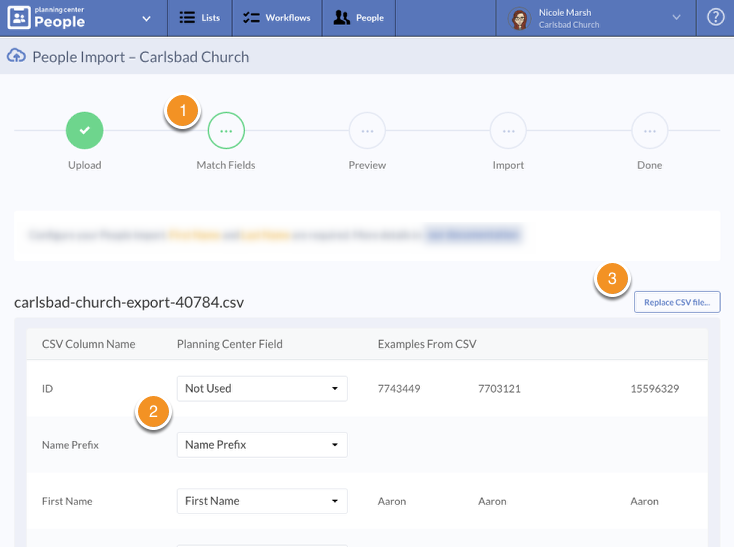Open the First Name field dropdown
Image resolution: width=734 pixels, height=547 pixels.
tap(262, 501)
